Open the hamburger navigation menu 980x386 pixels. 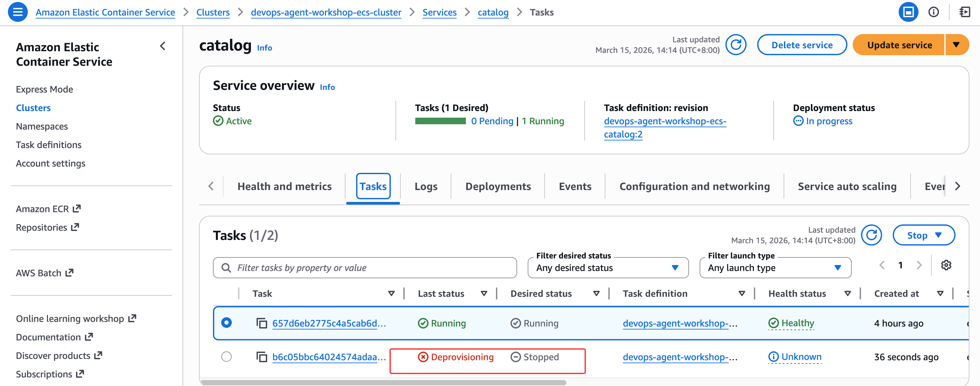(x=18, y=12)
